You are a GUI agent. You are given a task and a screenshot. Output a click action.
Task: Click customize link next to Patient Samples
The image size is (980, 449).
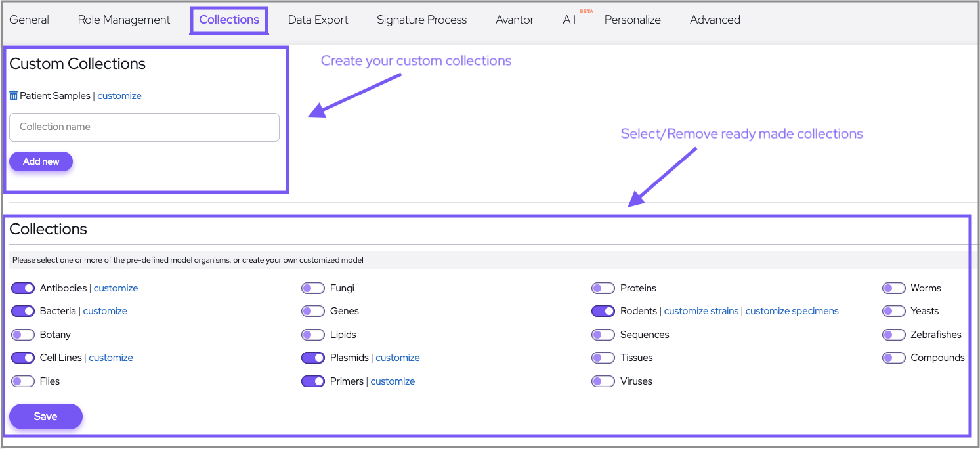point(119,96)
